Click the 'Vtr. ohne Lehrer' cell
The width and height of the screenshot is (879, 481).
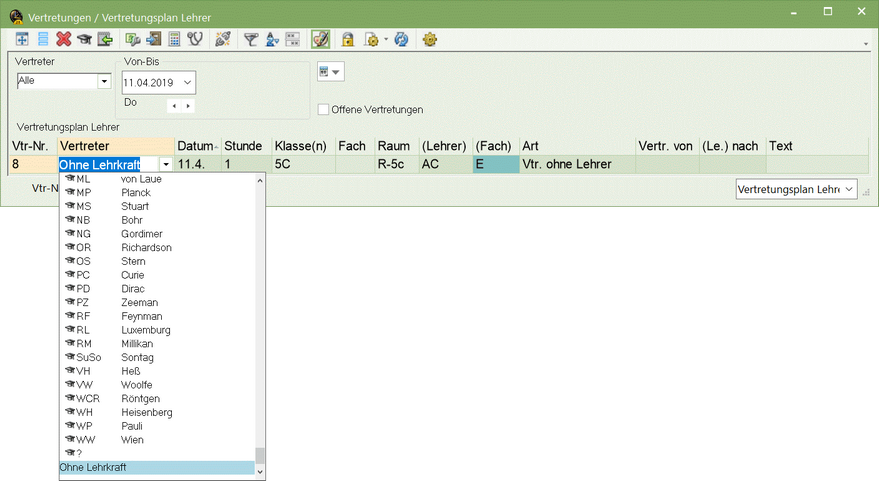tap(577, 164)
